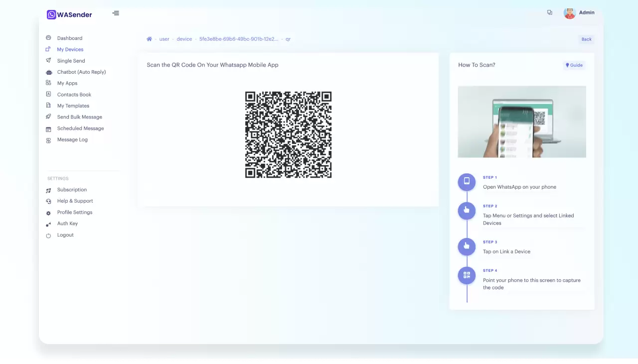
Task: Click the Message Log icon
Action: point(48,140)
